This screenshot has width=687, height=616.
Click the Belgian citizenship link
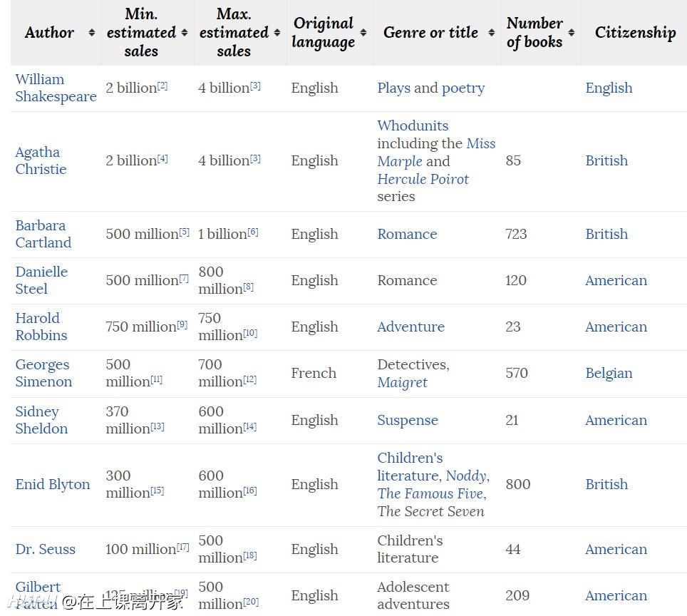(x=609, y=373)
